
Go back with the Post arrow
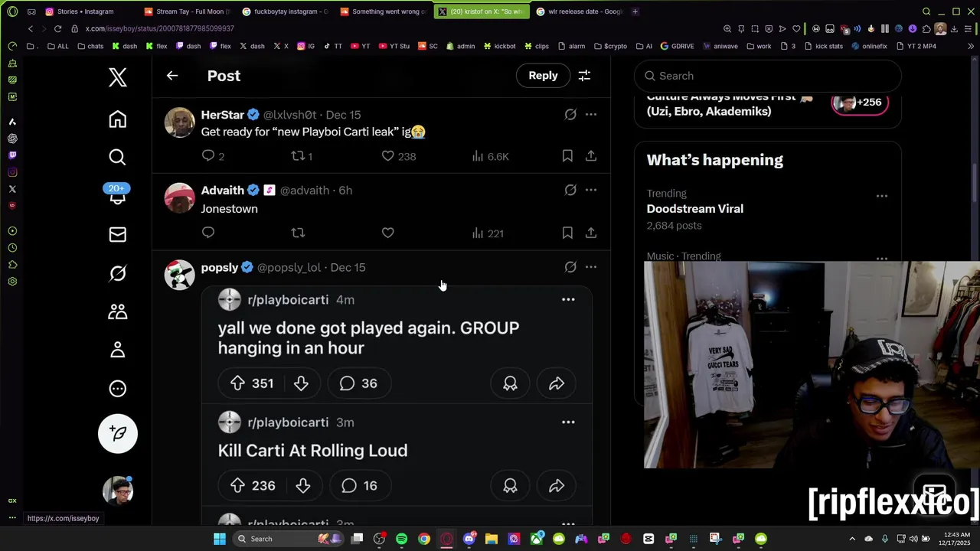(x=172, y=76)
